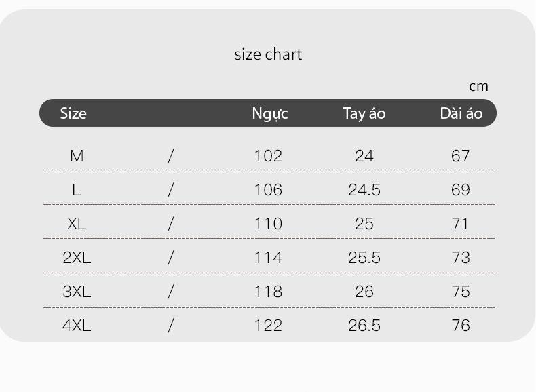
Task: Click chest value 102 for size M
Action: pyautogui.click(x=269, y=156)
